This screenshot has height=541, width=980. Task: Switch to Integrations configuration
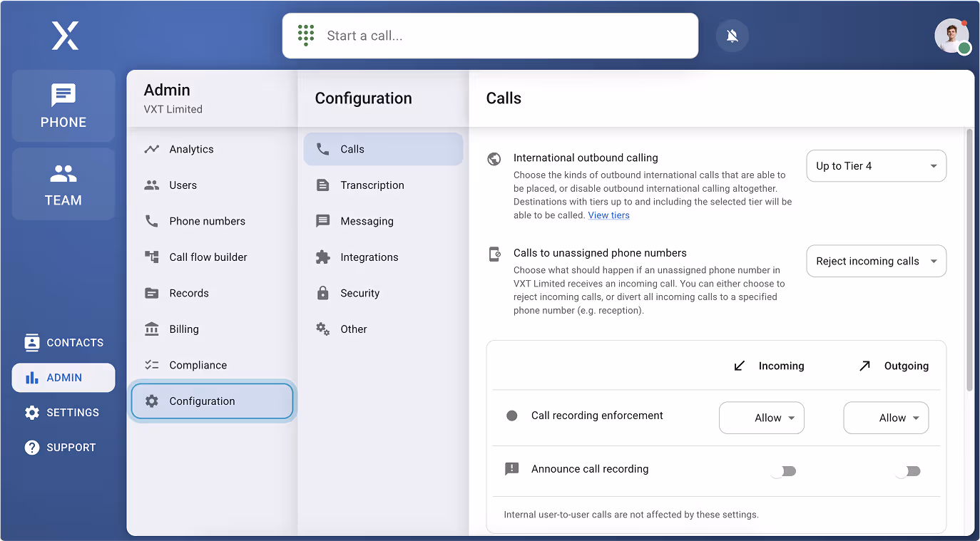[383, 257]
